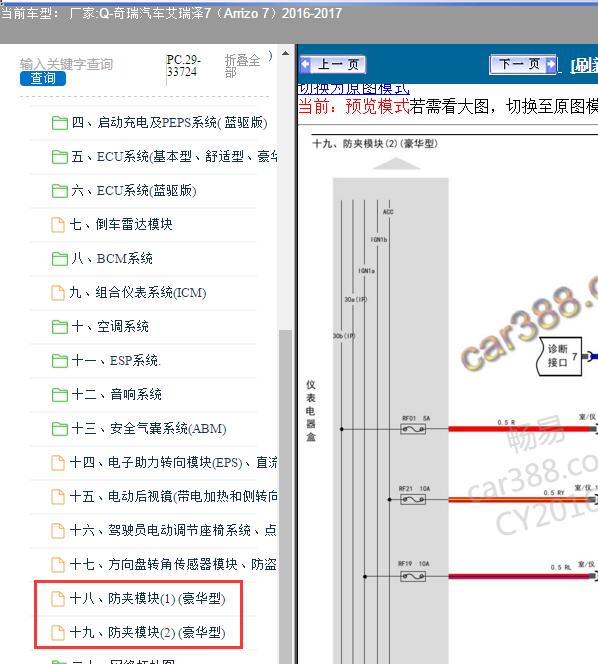Open folder icon for 四、启动充电及PEPS系统

tap(60, 123)
